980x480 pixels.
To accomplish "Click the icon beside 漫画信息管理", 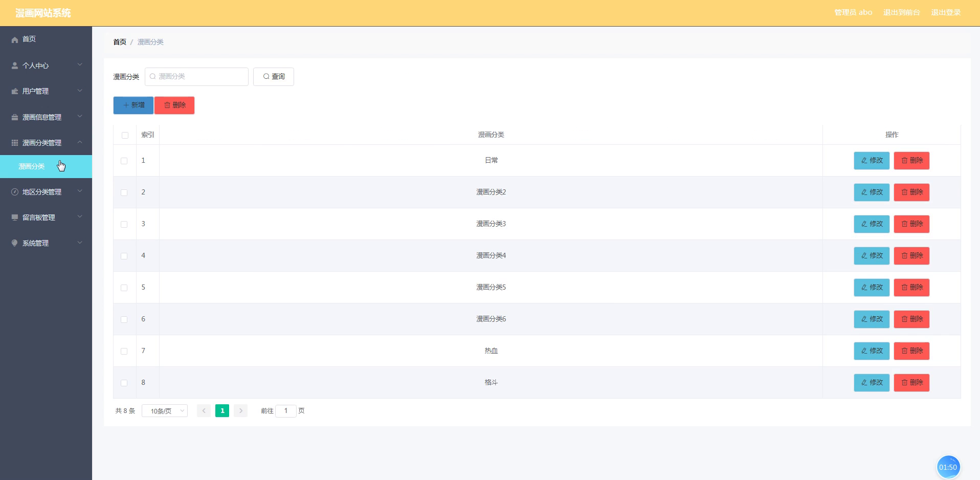I will [15, 117].
